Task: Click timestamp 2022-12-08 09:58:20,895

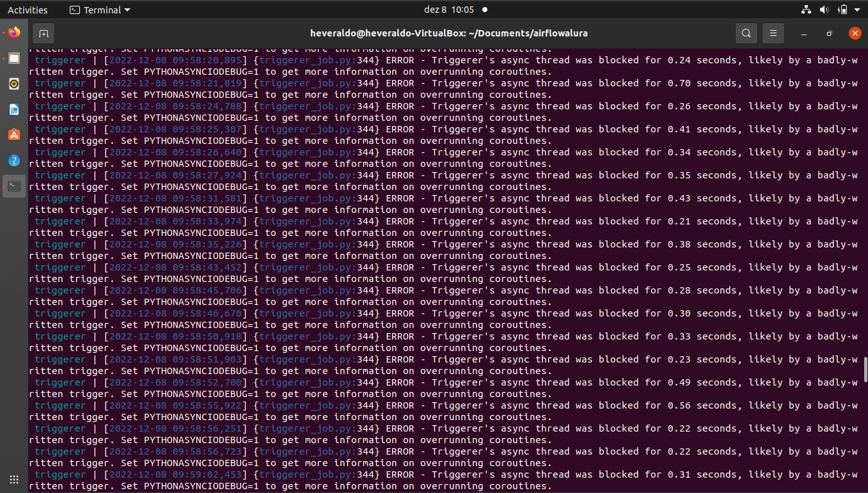Action: (175, 60)
